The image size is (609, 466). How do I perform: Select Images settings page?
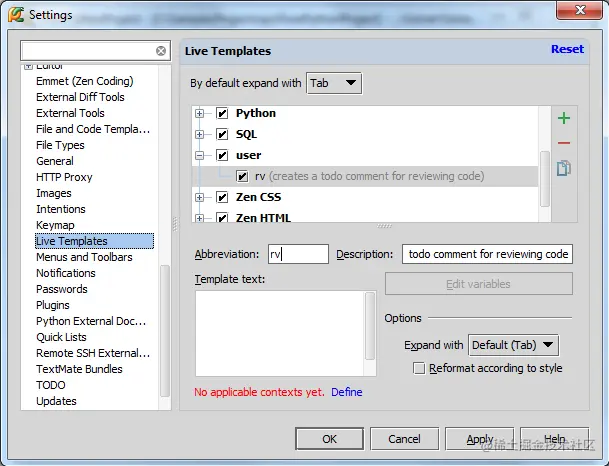54,193
